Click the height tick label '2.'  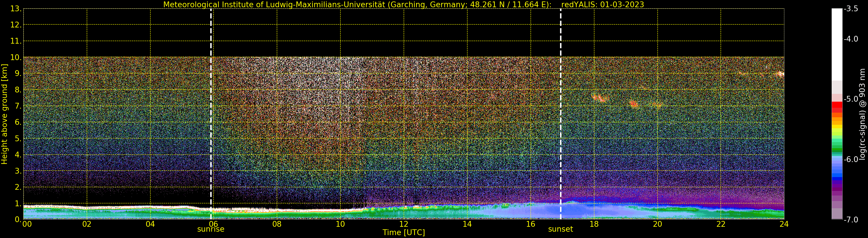pyautogui.click(x=18, y=187)
